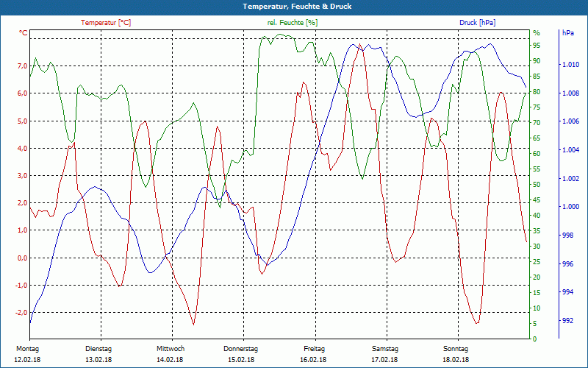Click the date '13.02.18'
Screen dimensions: 588x368
point(98,359)
